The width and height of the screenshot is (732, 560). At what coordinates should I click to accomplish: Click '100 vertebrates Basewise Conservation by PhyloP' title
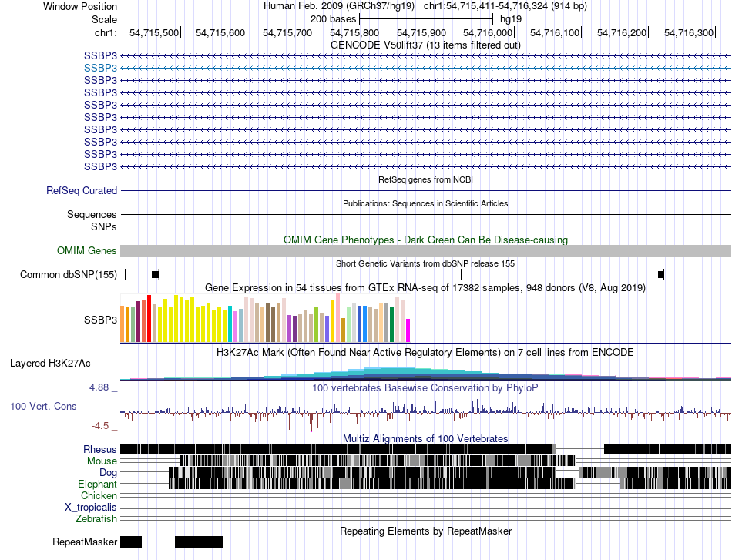coord(425,387)
